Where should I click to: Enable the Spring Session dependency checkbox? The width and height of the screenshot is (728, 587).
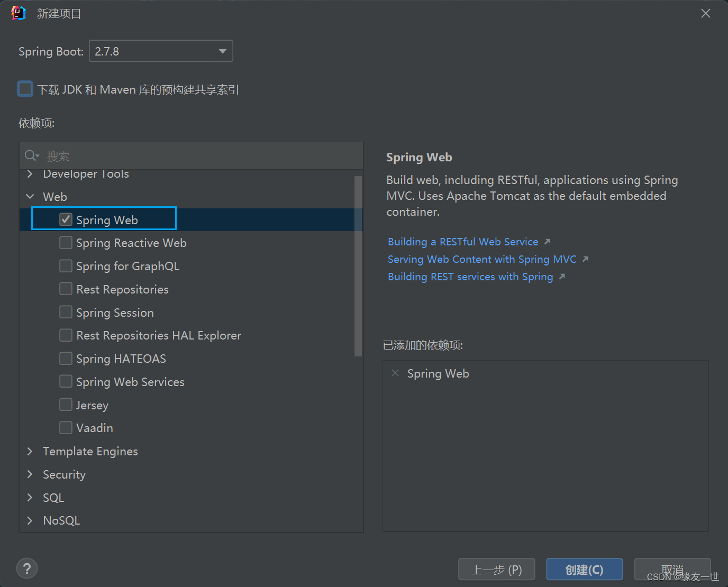point(66,312)
